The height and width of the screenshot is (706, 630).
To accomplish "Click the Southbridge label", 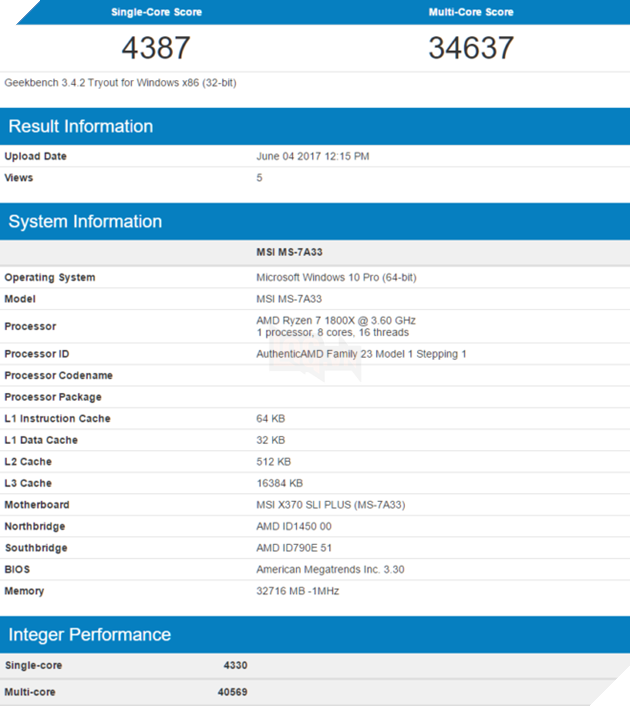I will point(36,548).
